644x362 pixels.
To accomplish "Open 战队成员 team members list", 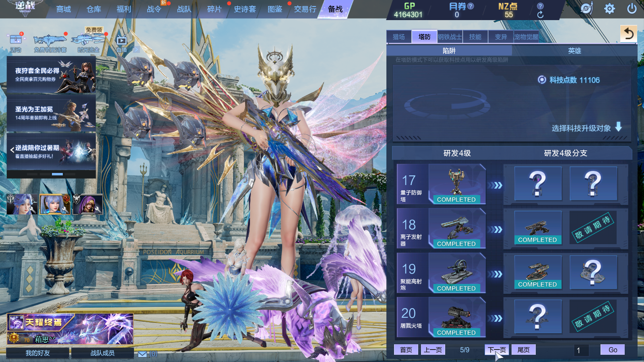I will tap(102, 353).
